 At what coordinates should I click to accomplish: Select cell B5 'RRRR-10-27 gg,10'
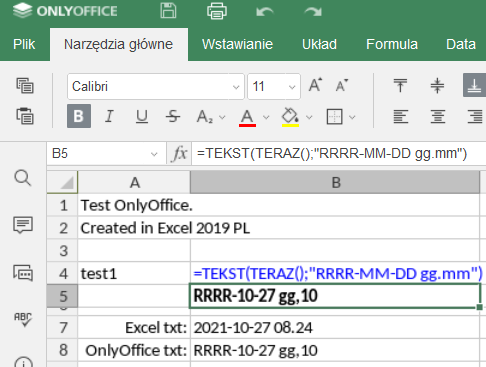coord(335,296)
